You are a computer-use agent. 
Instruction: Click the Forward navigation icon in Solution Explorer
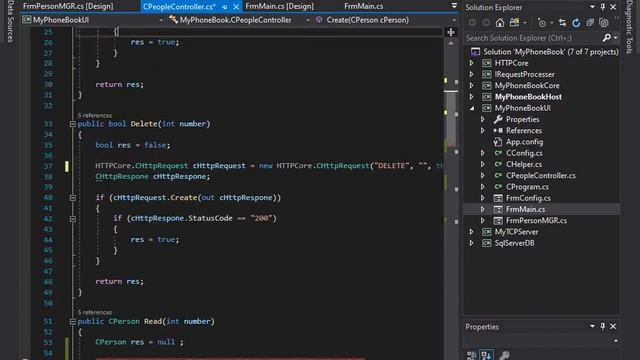click(486, 23)
